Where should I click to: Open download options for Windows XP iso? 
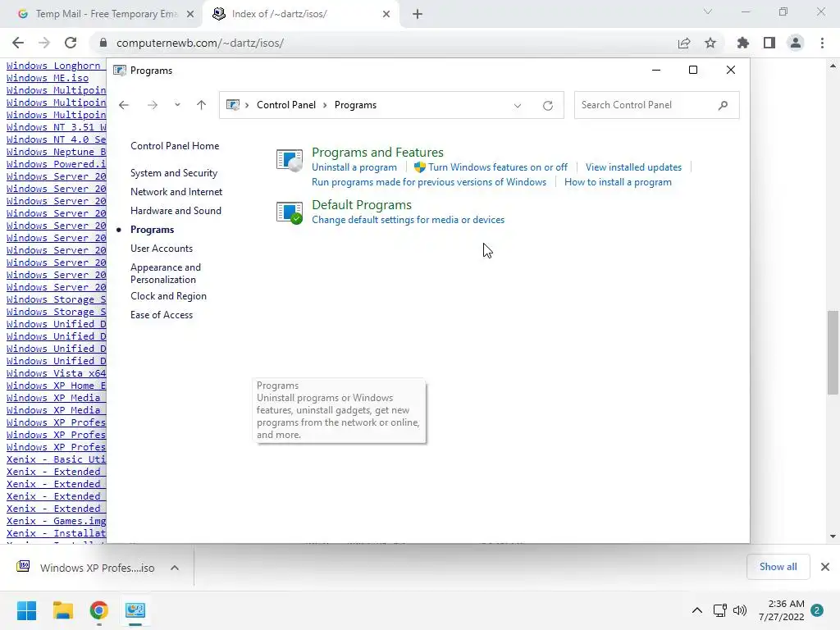pyautogui.click(x=175, y=568)
